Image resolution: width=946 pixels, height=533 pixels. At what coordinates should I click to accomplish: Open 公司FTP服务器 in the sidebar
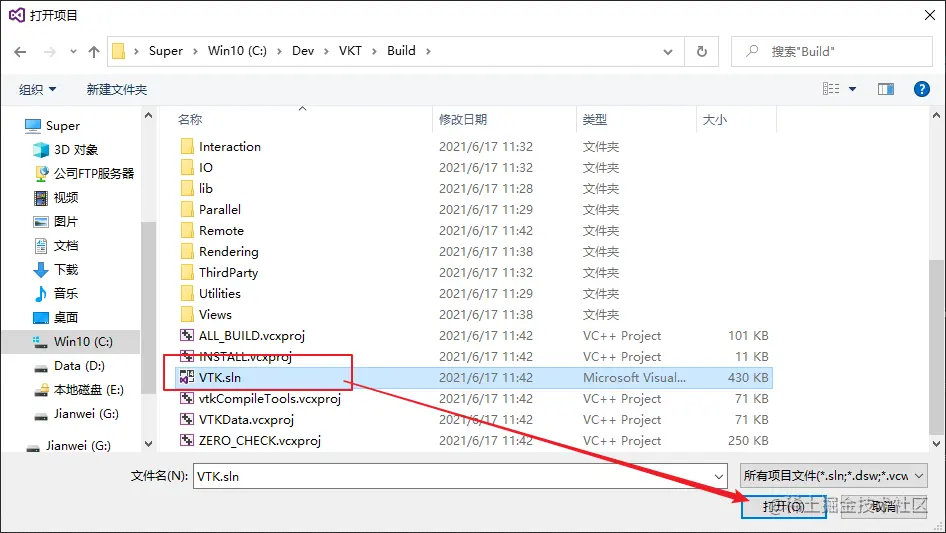(84, 174)
